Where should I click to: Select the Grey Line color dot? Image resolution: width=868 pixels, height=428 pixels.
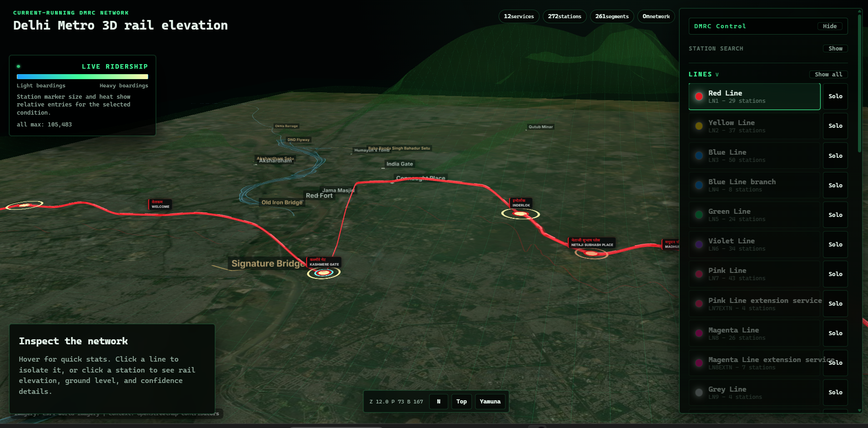click(699, 393)
